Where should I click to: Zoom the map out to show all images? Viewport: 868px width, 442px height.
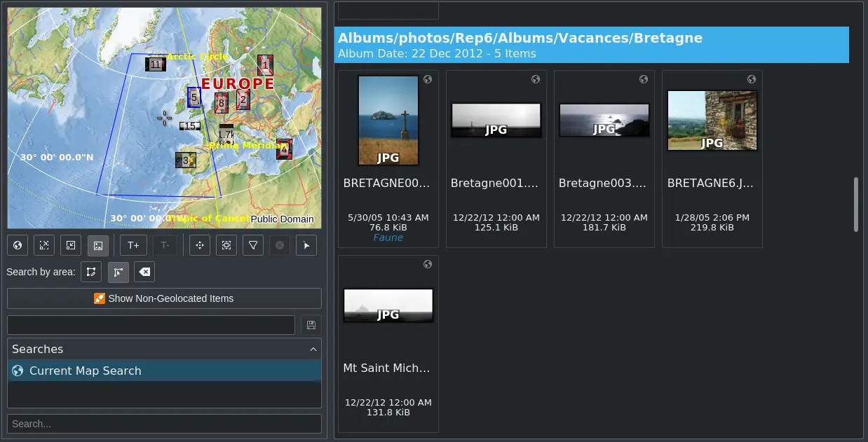point(43,245)
